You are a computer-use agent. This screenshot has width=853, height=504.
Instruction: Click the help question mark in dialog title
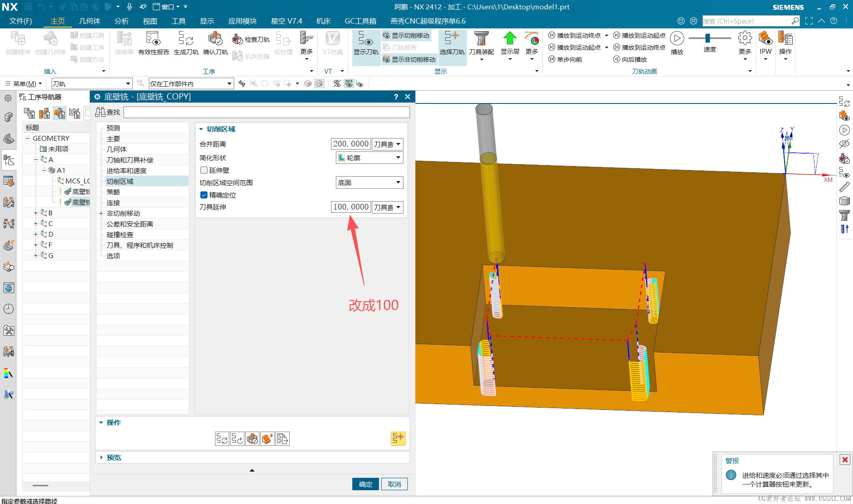396,97
